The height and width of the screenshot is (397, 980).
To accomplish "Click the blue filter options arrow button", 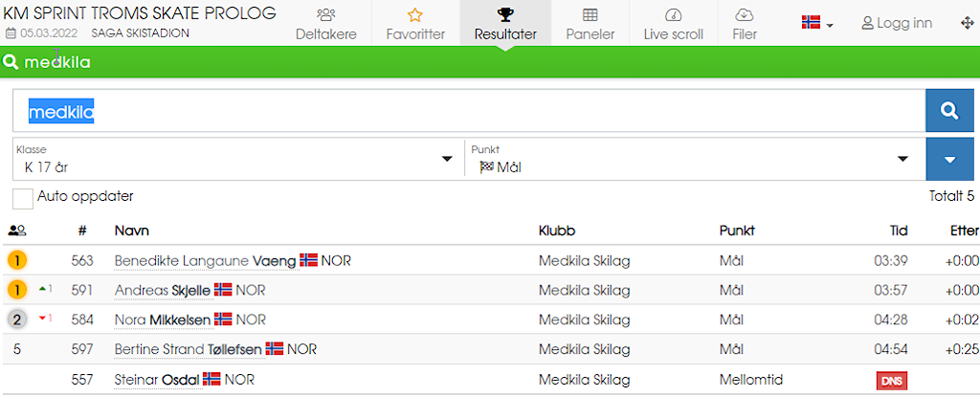I will [949, 159].
